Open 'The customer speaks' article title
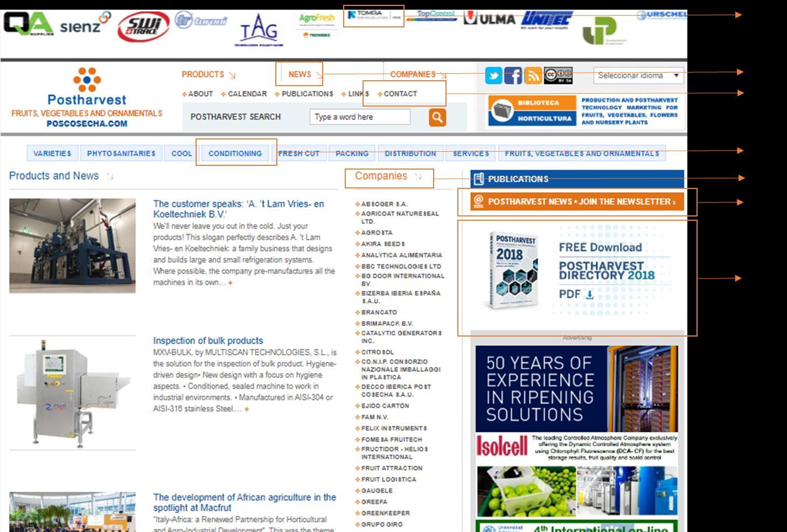Image resolution: width=787 pixels, height=532 pixels. point(239,209)
